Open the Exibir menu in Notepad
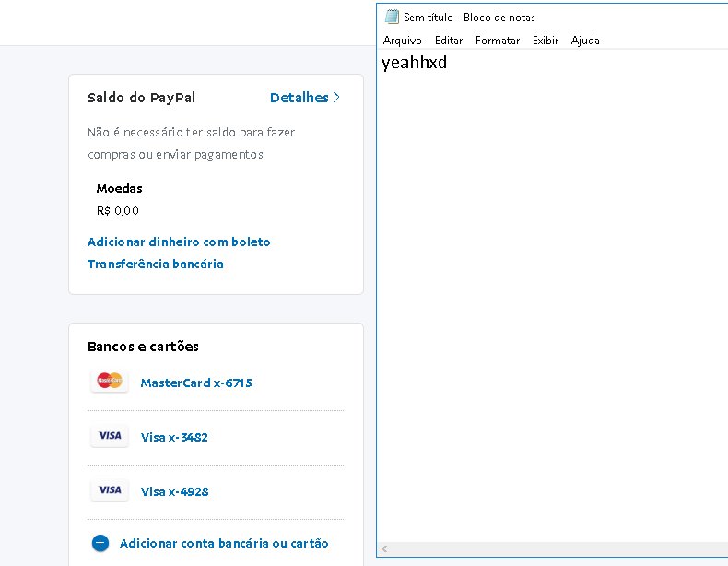Screen dimensions: 728x566 coord(545,41)
